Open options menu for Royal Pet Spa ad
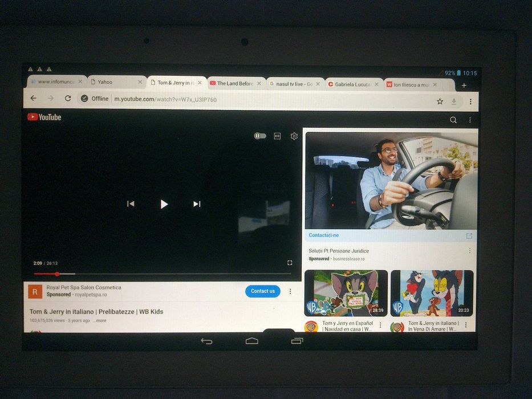Viewport: 532px width, 399px height. click(x=290, y=291)
